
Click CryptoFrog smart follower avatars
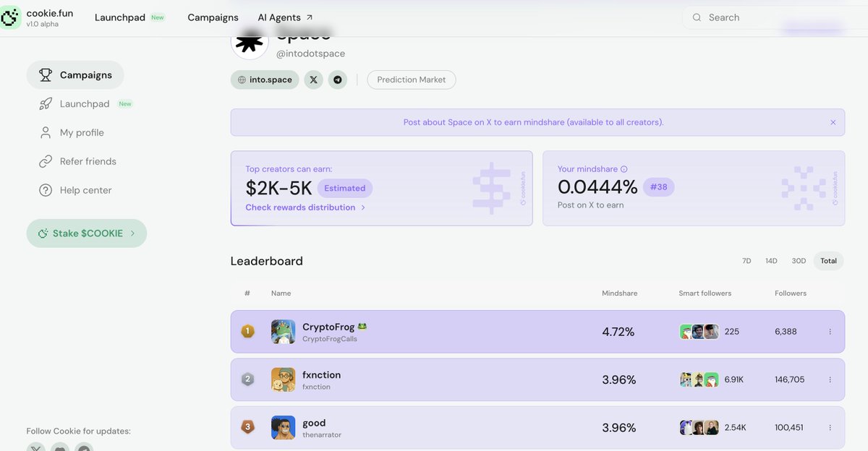[x=699, y=332]
